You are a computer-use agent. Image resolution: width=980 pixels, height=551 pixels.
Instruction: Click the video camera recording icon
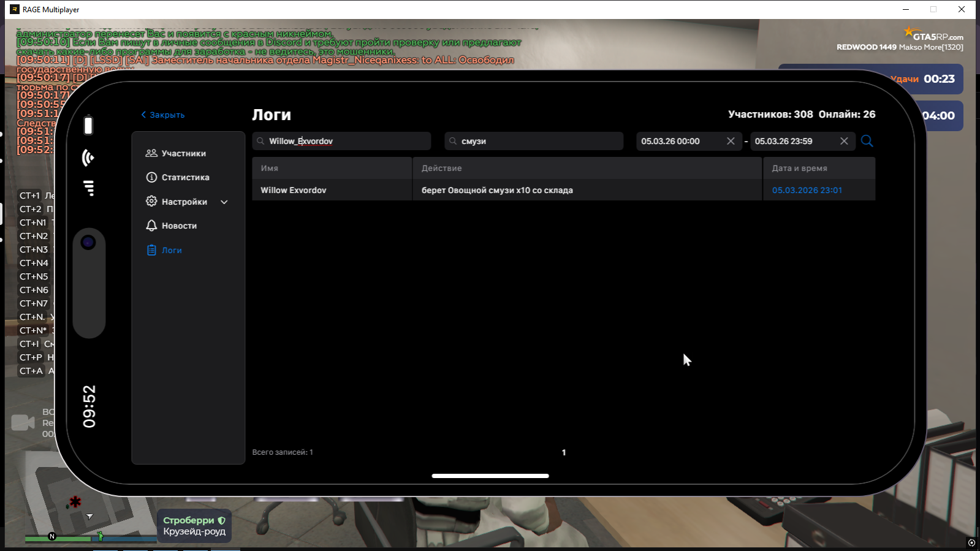23,422
